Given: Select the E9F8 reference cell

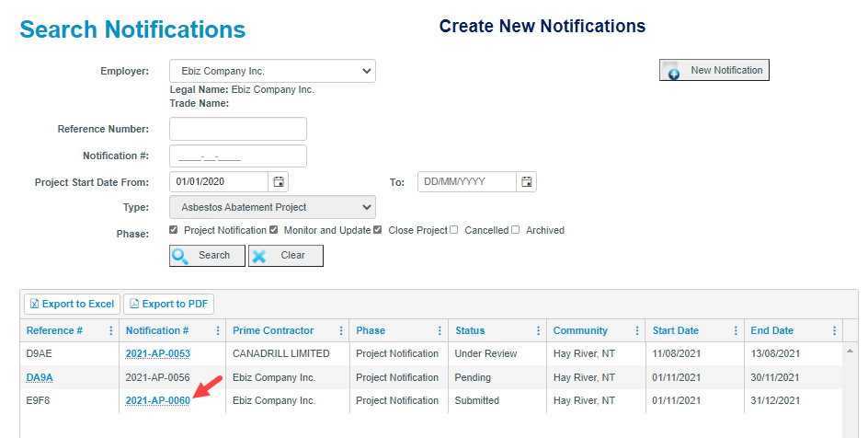Looking at the screenshot, I should click(x=69, y=400).
